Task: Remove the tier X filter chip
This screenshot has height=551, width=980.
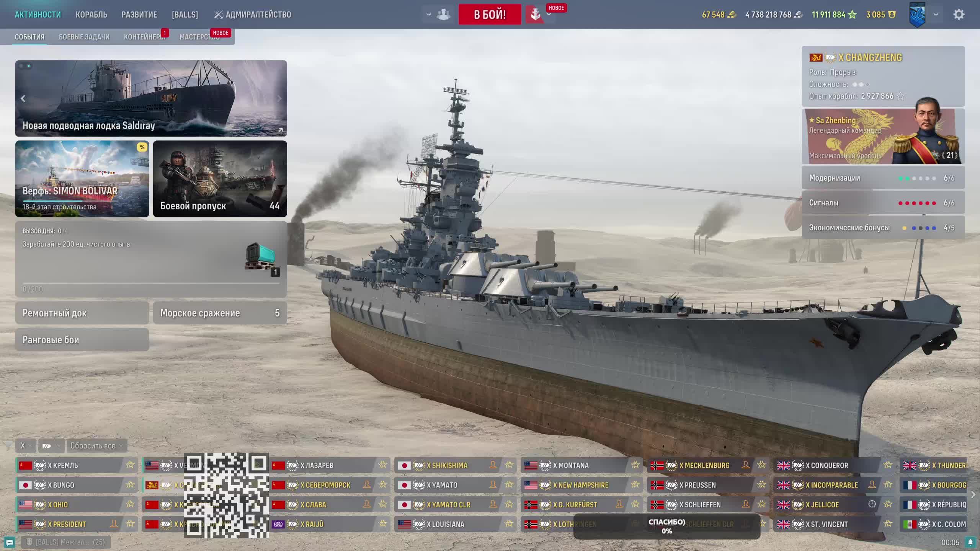Action: coord(30,446)
